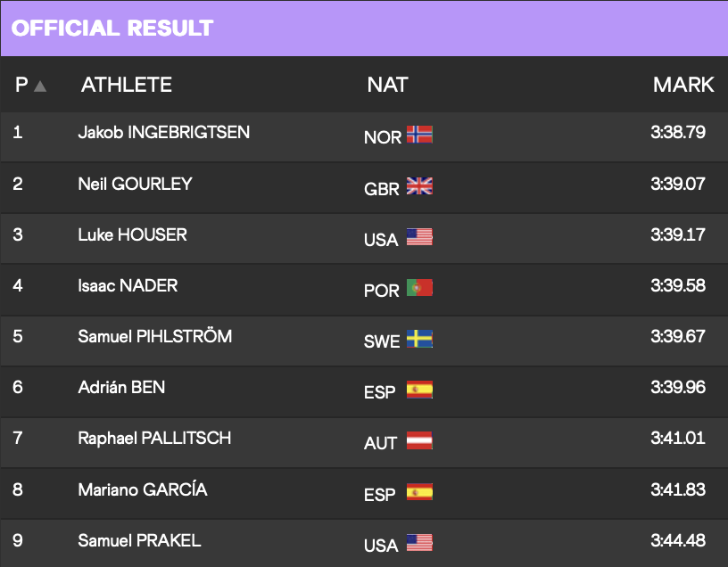Open Samuel PIHLSTRÖM athlete profile
The height and width of the screenshot is (567, 728).
coord(155,336)
